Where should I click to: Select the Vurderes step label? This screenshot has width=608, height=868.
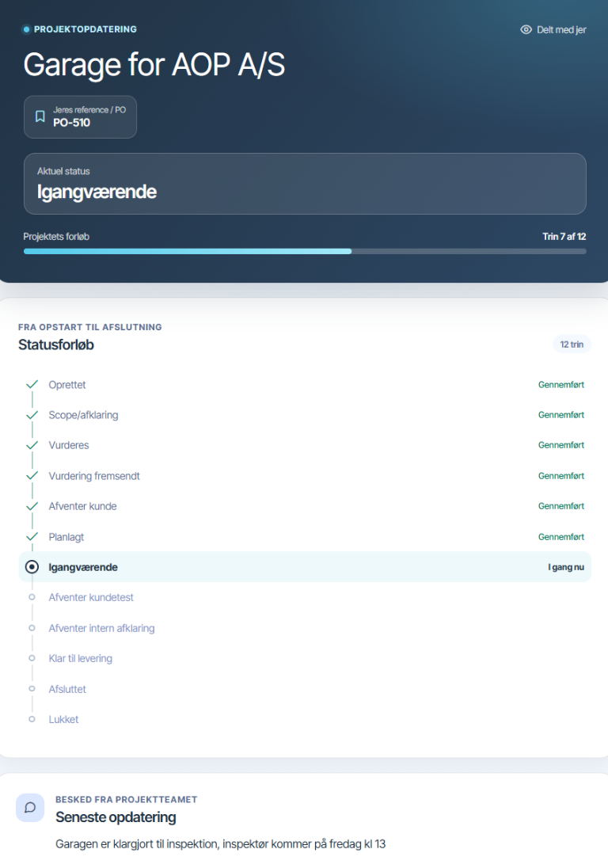[x=69, y=445]
